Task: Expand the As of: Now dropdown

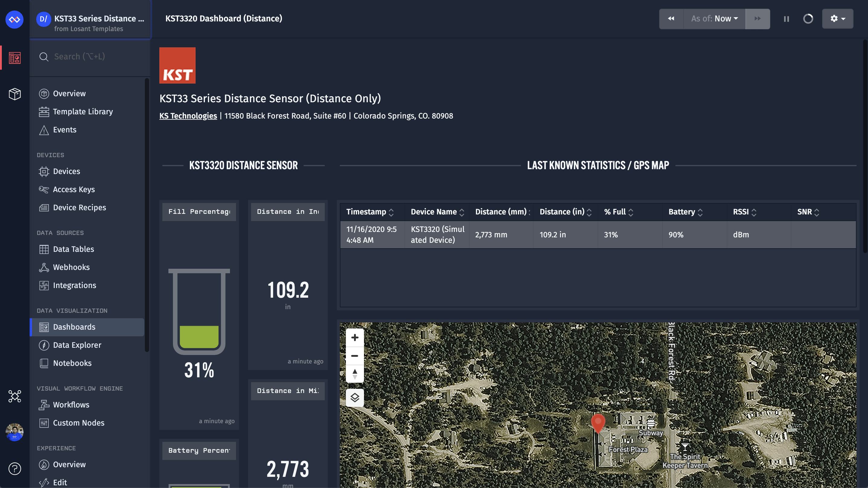Action: [714, 18]
